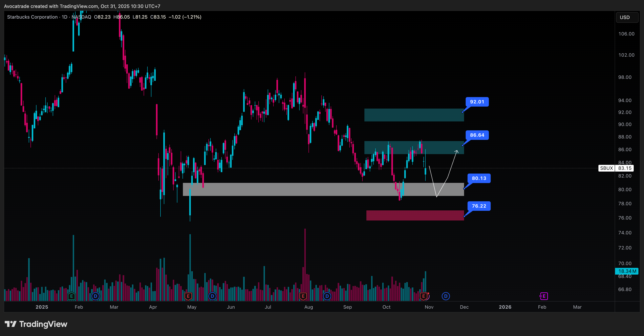The height and width of the screenshot is (336, 644).
Task: Click the green earnings E marker near Feb
Action: (x=71, y=296)
